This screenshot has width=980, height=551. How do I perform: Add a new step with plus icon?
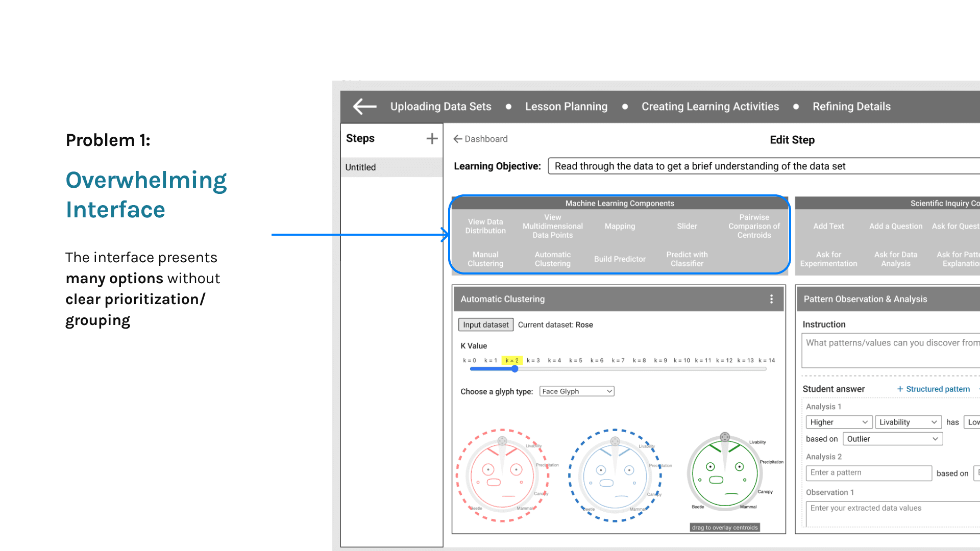432,139
